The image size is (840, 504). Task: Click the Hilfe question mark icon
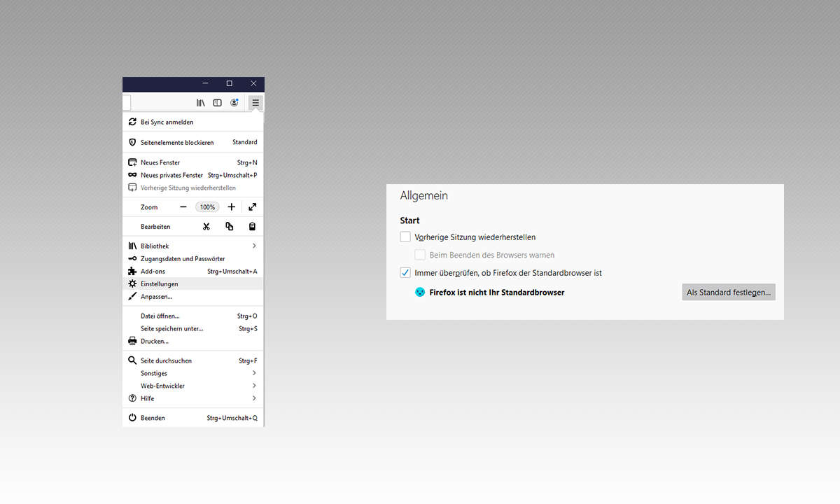pyautogui.click(x=132, y=398)
